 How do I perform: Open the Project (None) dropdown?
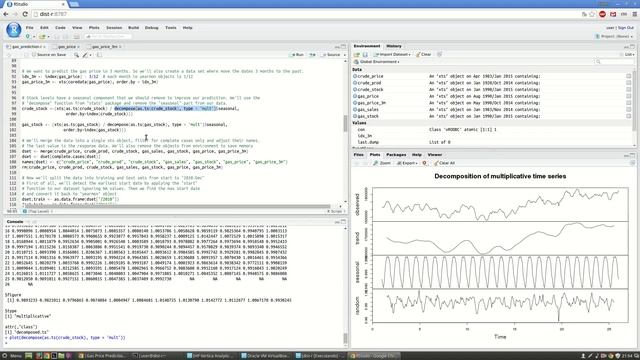click(614, 36)
